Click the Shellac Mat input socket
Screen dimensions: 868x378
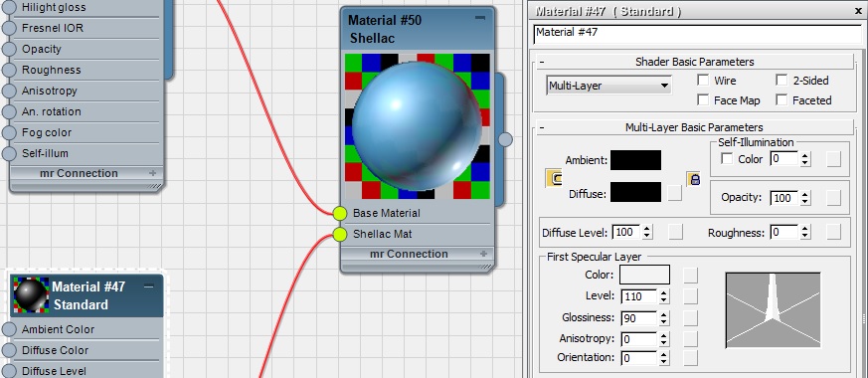[339, 234]
